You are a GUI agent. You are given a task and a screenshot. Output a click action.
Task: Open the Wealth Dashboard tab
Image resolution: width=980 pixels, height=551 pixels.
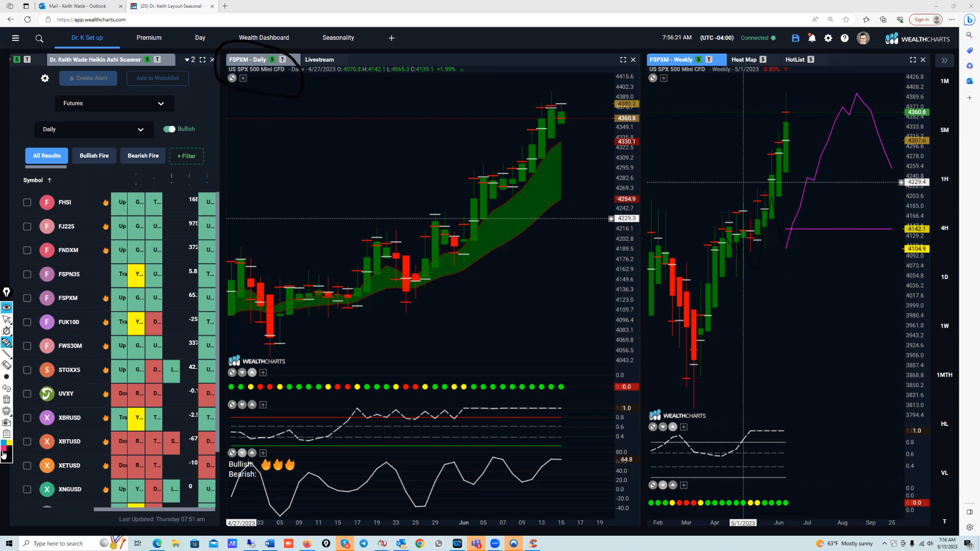click(264, 38)
